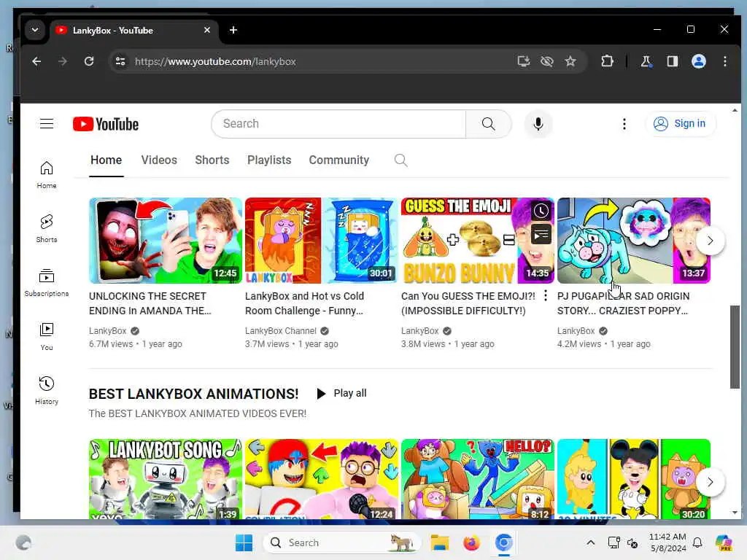Open Shorts in the left sidebar
Screen dimensions: 747x560
point(46,228)
